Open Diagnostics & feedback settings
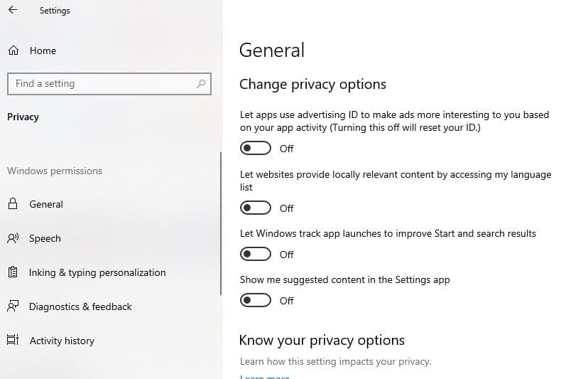Image resolution: width=588 pixels, height=379 pixels. 80,306
